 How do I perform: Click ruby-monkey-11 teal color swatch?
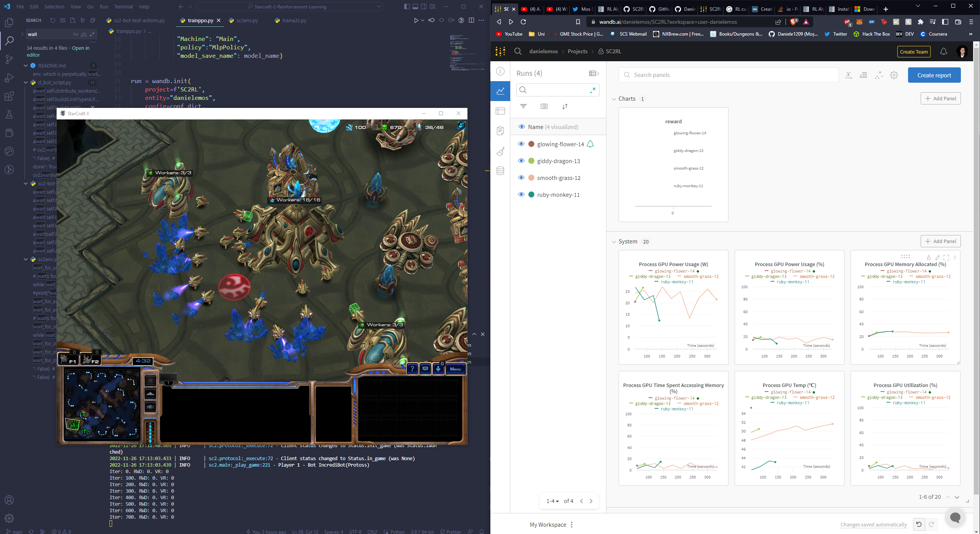531,194
